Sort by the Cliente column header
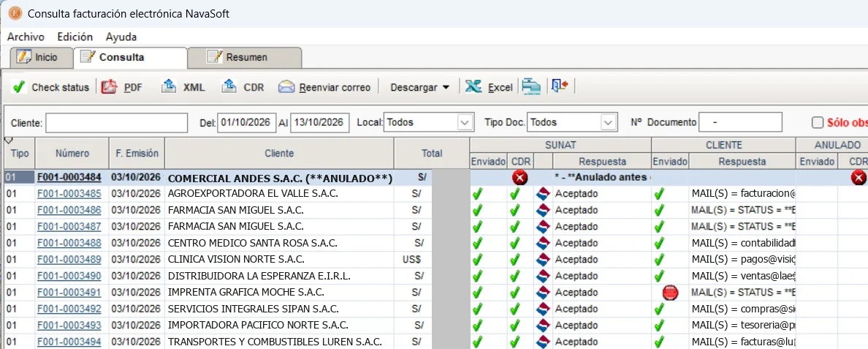 pyautogui.click(x=280, y=154)
